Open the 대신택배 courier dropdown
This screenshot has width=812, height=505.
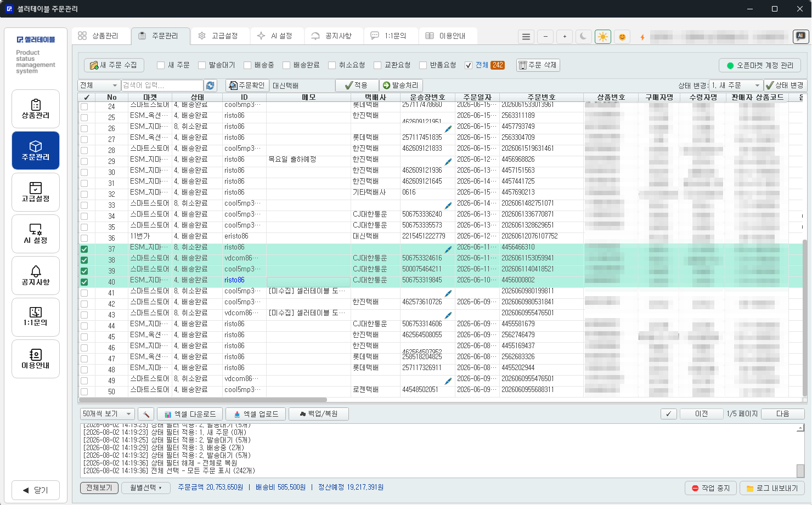click(x=303, y=86)
